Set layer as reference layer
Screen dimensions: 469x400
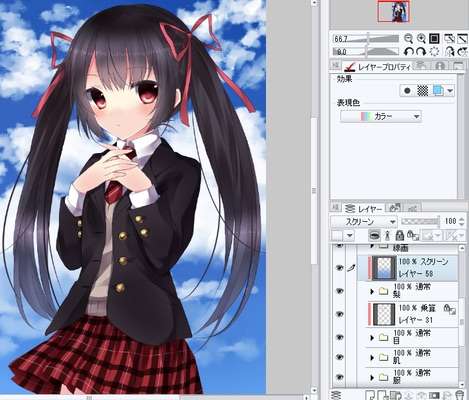pyautogui.click(x=387, y=236)
